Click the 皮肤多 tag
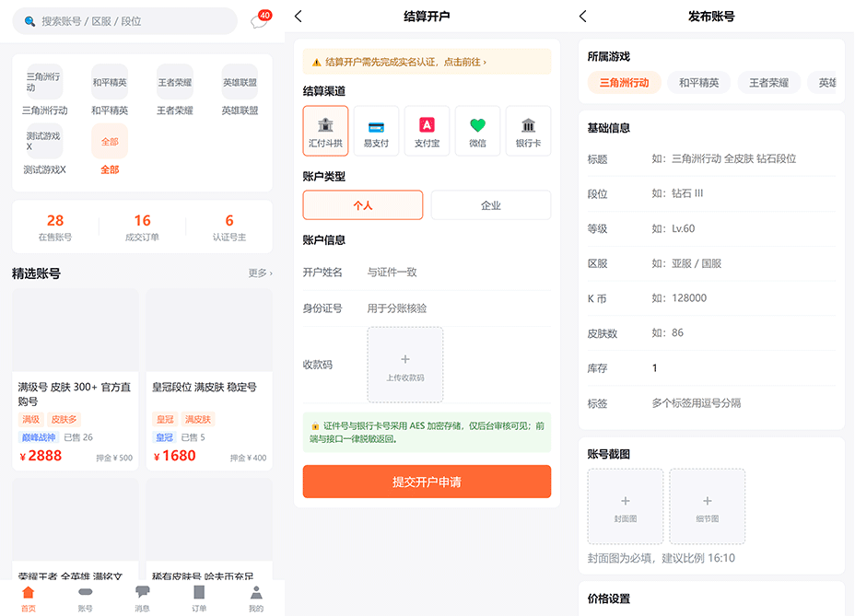 [x=64, y=419]
